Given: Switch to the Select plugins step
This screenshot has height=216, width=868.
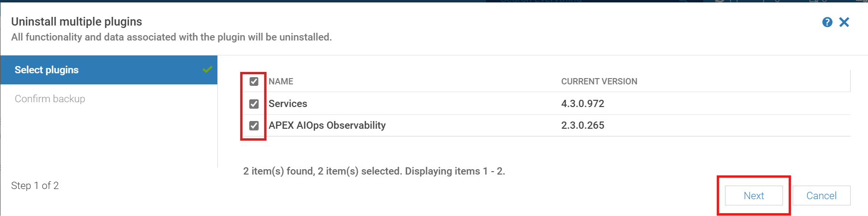Looking at the screenshot, I should (47, 70).
